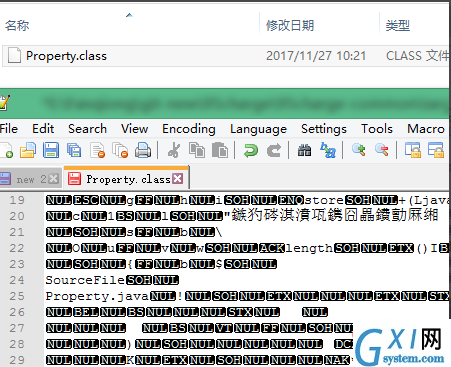The width and height of the screenshot is (451, 367).
Task: Click the Open file folder icon
Action: point(28,150)
